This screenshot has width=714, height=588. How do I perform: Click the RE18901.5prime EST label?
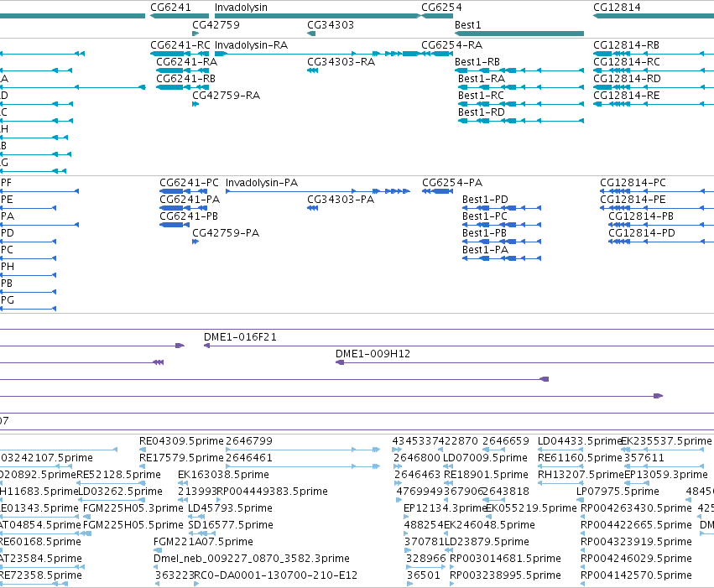click(486, 474)
